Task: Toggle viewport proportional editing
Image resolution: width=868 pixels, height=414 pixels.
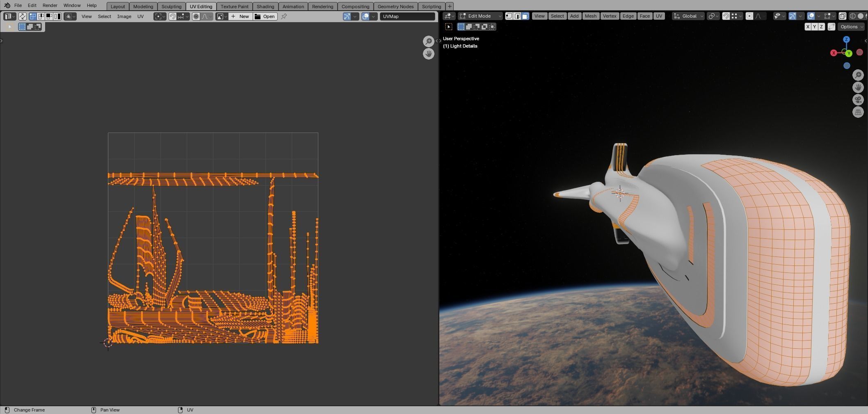Action: click(x=749, y=16)
